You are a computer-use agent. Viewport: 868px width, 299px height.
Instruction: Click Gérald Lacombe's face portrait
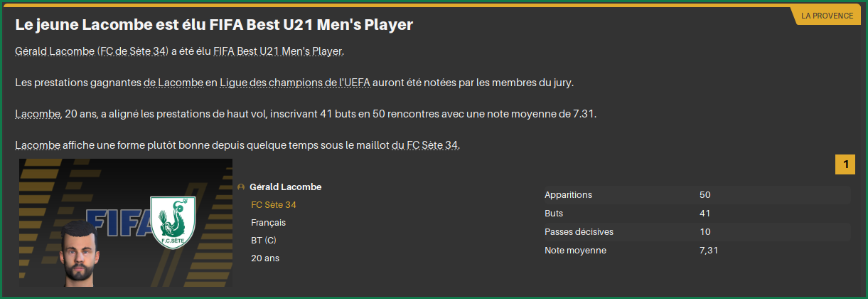(x=77, y=253)
